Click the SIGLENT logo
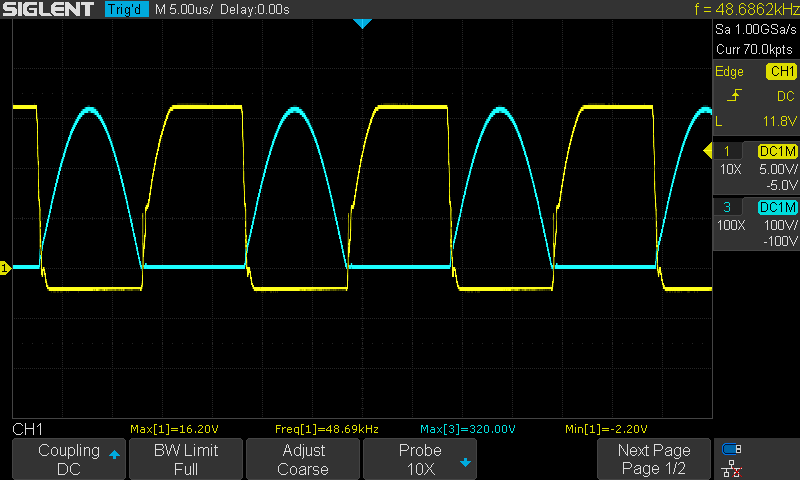 [x=48, y=9]
